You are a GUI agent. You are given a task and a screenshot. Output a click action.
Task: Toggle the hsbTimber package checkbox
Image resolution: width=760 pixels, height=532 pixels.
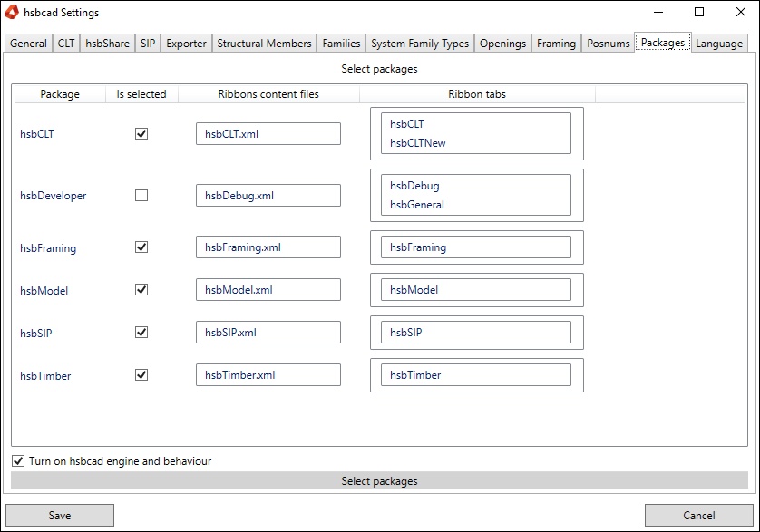(141, 375)
